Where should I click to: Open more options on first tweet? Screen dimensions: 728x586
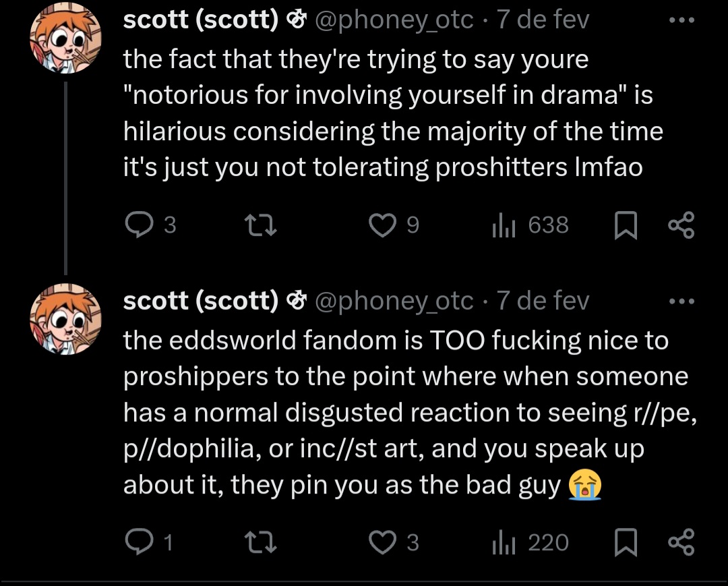tap(680, 20)
